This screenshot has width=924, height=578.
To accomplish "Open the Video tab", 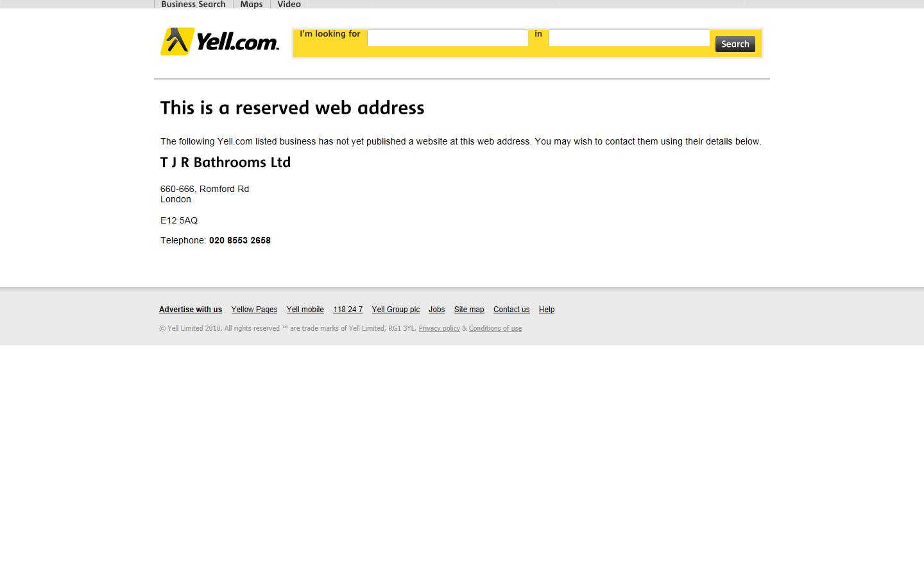I will pyautogui.click(x=289, y=4).
